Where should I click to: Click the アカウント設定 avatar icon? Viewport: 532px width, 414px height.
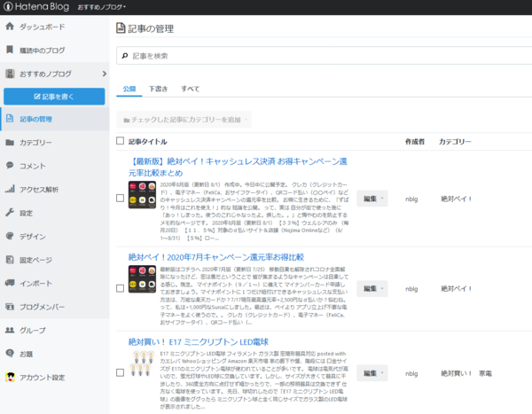pos(10,377)
